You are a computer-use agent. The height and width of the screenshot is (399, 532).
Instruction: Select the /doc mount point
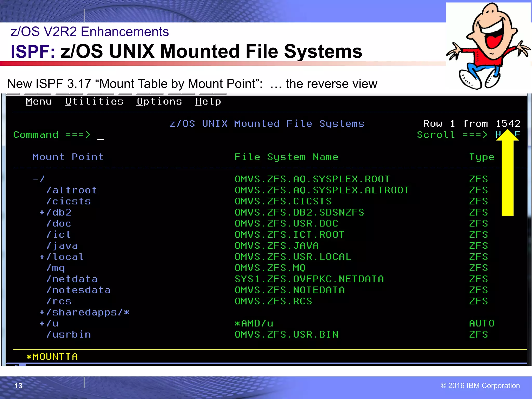[x=59, y=224]
